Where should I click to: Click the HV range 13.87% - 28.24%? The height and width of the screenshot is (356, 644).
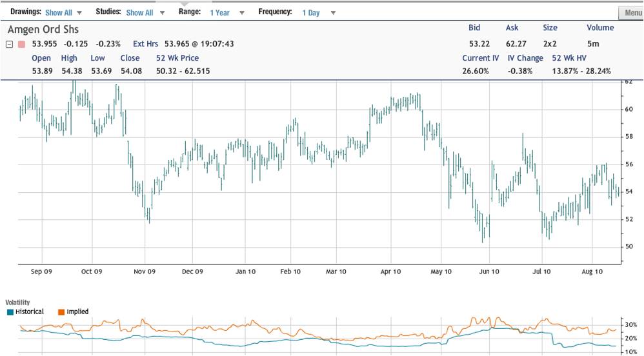coord(581,71)
